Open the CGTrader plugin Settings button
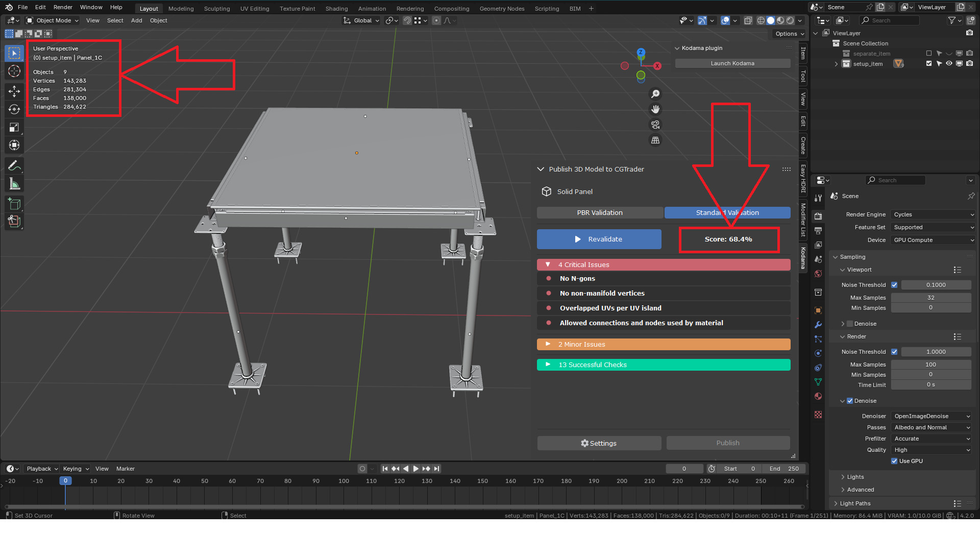This screenshot has width=980, height=533. [x=599, y=443]
